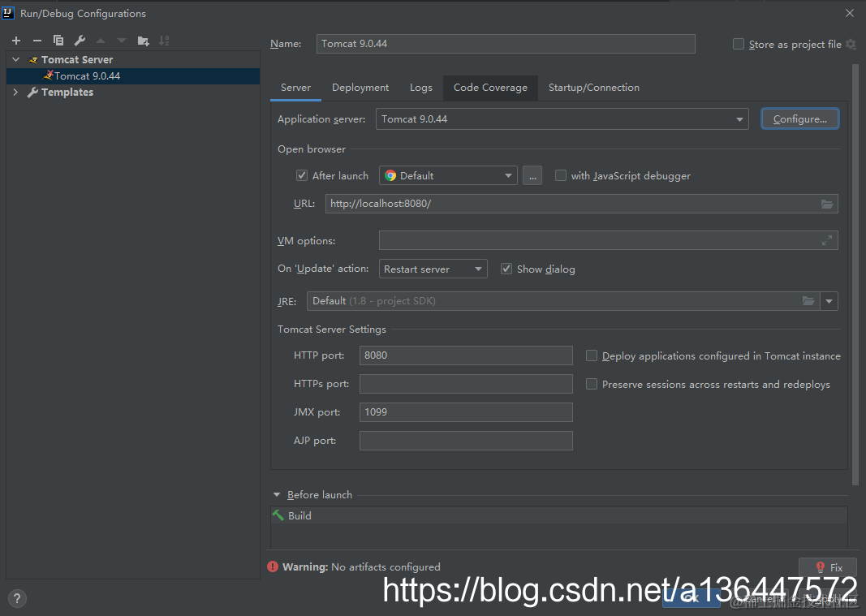The width and height of the screenshot is (866, 616).
Task: Open the On Update action dropdown
Action: (433, 269)
